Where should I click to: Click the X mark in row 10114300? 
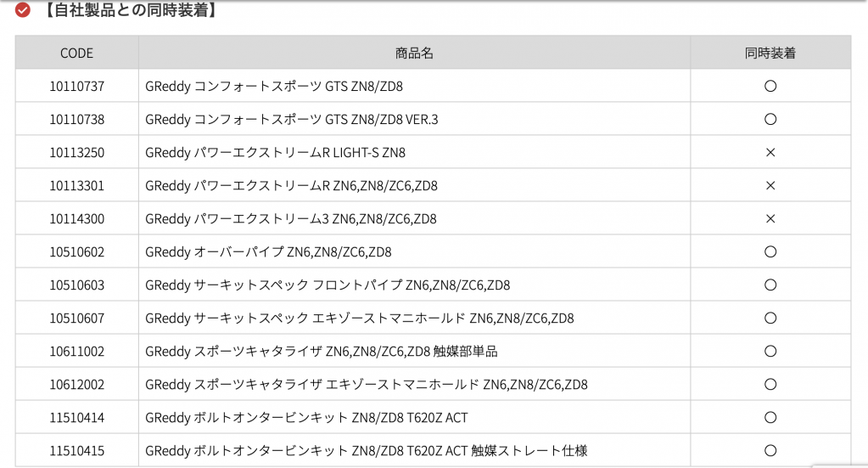pyautogui.click(x=770, y=219)
